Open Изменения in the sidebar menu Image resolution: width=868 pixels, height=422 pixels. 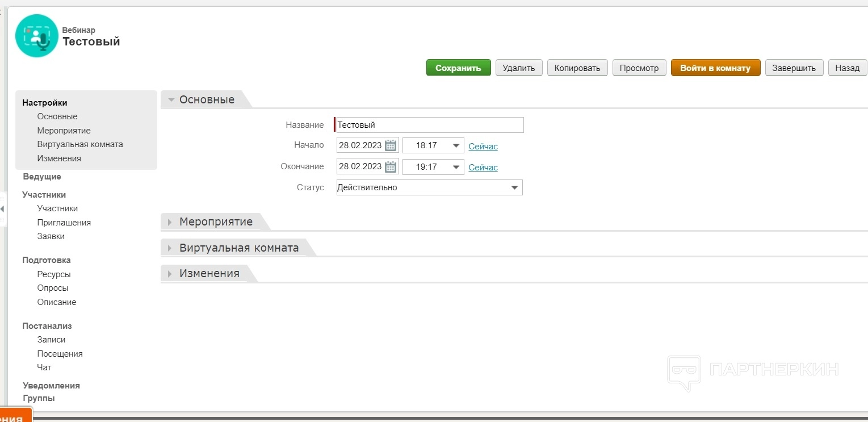tap(59, 158)
